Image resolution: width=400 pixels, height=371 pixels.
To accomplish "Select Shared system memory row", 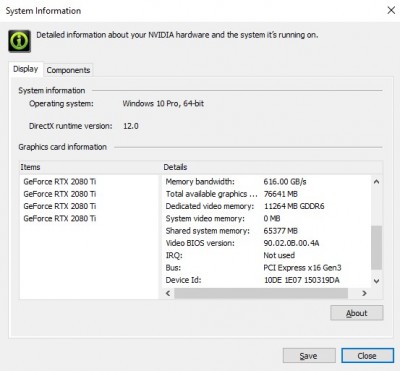I will click(x=267, y=231).
